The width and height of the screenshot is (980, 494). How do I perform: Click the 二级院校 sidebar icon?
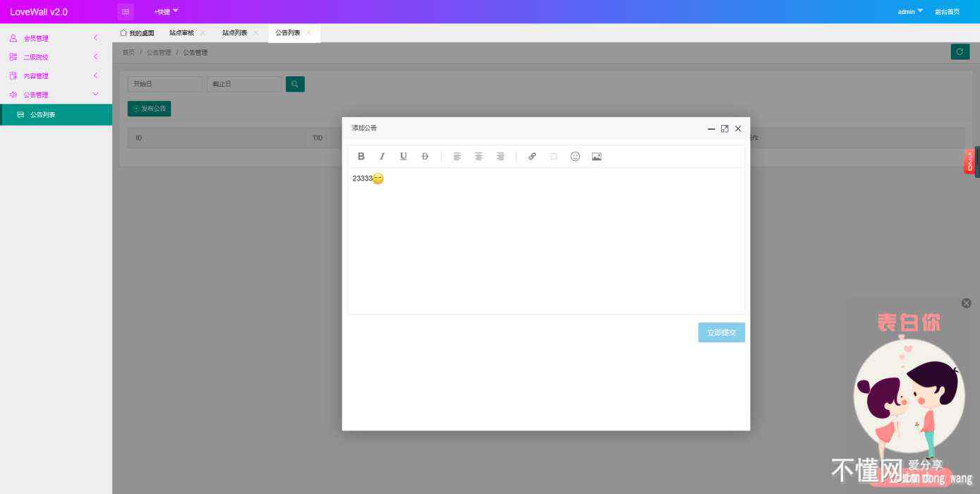[13, 57]
